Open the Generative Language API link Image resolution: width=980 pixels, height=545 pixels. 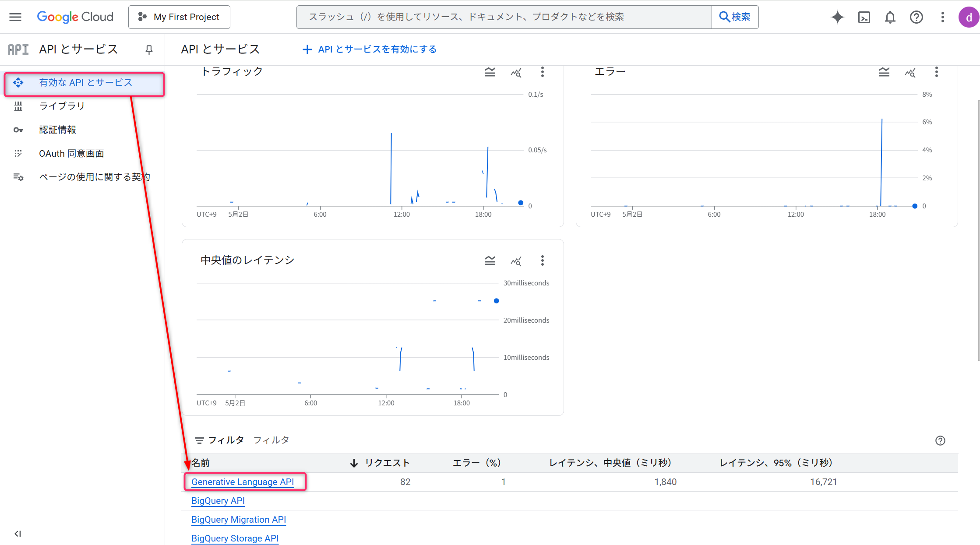pyautogui.click(x=243, y=482)
